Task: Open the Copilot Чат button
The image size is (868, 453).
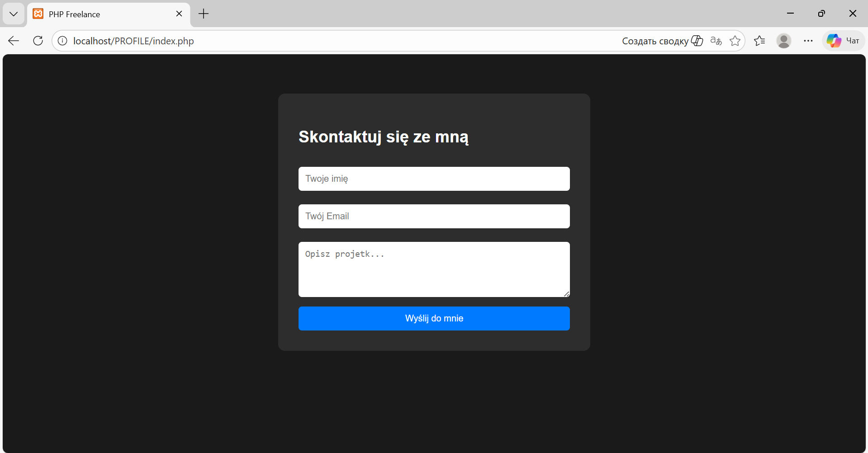Action: point(843,41)
